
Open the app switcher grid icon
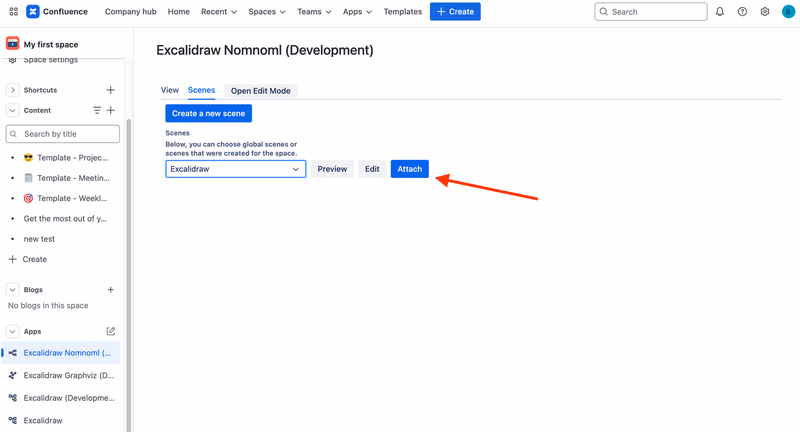pyautogui.click(x=14, y=11)
